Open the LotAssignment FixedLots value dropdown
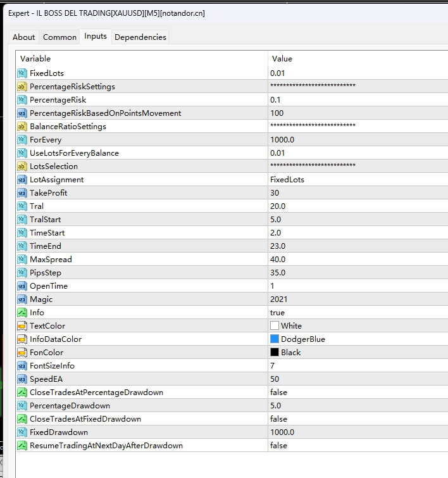Screen dimensions: 448x478 click(287, 180)
